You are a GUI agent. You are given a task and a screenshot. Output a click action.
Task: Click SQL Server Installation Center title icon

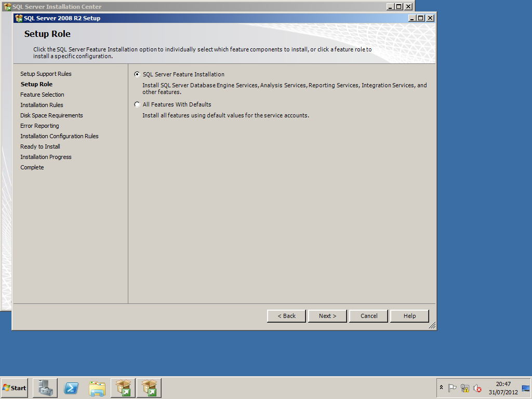7,7
